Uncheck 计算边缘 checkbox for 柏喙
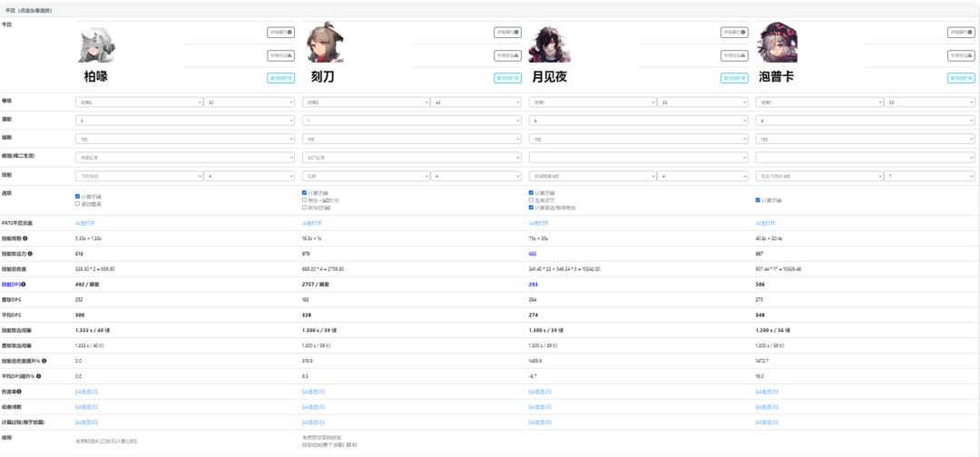 coord(77,196)
